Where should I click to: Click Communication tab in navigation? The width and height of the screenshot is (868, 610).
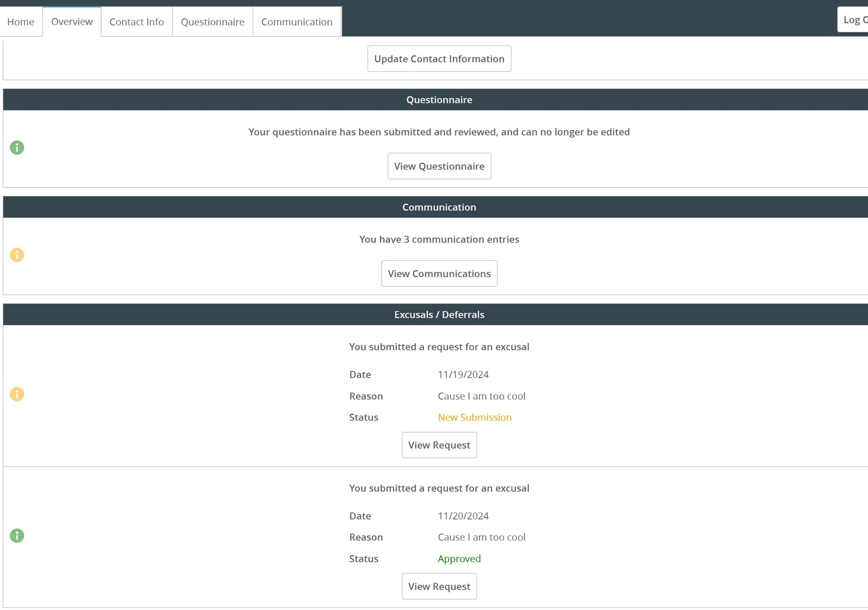coord(296,21)
